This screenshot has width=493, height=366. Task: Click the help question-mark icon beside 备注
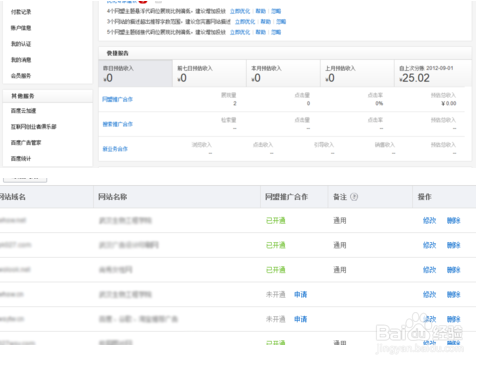pyautogui.click(x=354, y=197)
